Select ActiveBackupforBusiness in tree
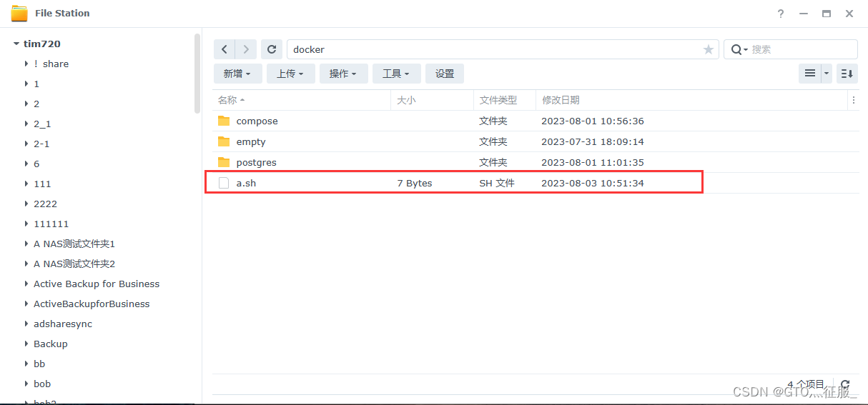This screenshot has width=868, height=405. [x=92, y=304]
